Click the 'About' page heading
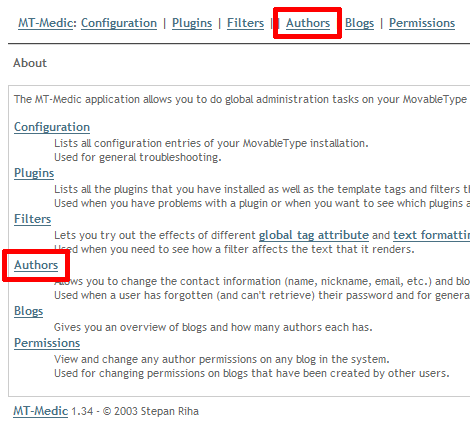Screen dimensions: 470x435 point(30,63)
